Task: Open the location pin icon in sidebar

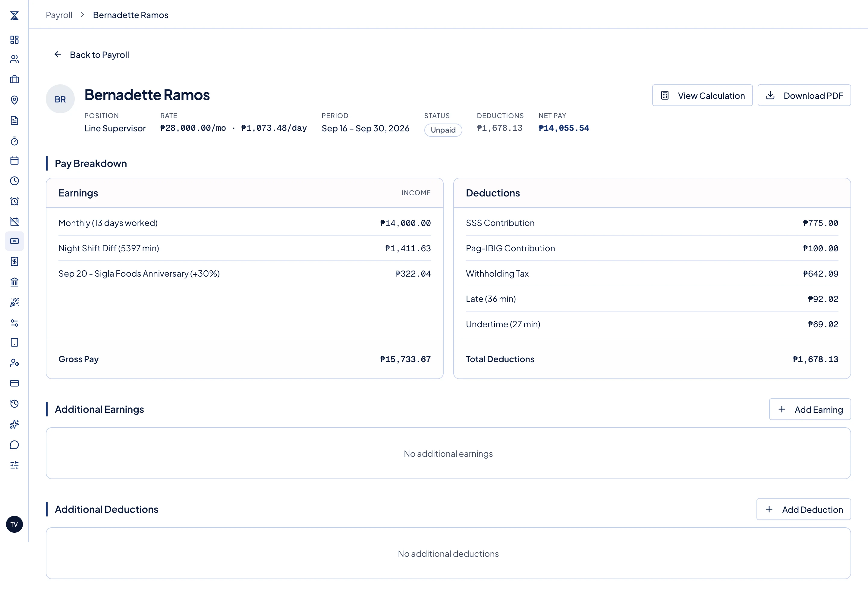Action: click(x=14, y=100)
